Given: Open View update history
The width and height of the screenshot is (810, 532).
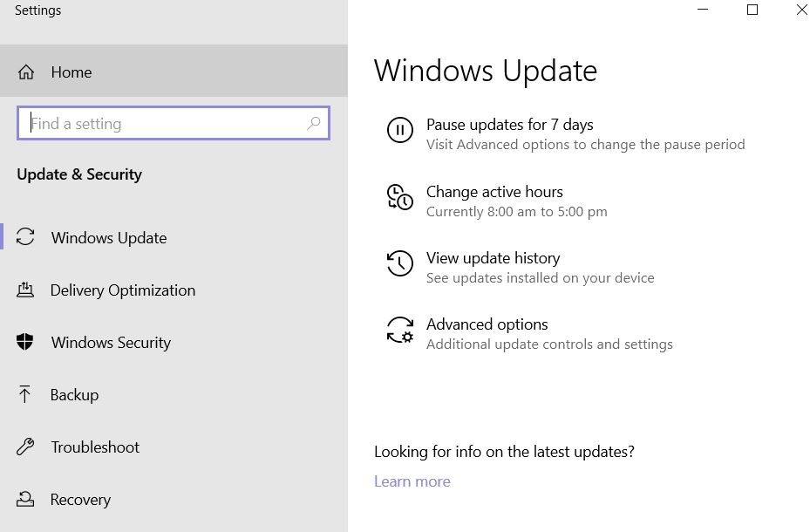Looking at the screenshot, I should [x=493, y=258].
